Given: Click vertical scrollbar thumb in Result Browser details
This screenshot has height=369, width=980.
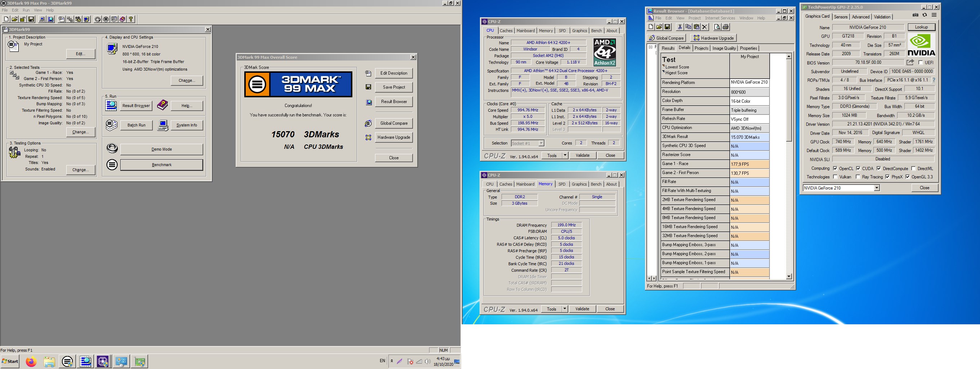Looking at the screenshot, I should (789, 100).
